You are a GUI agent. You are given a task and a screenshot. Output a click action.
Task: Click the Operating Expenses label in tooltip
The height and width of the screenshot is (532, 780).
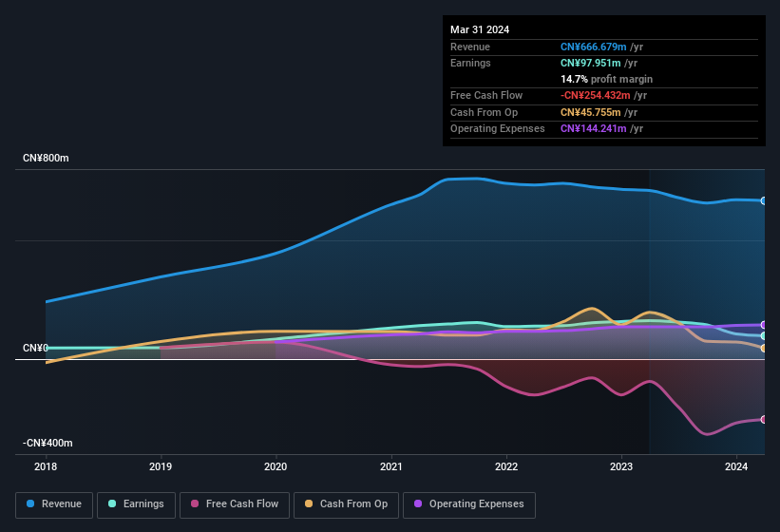pos(498,129)
